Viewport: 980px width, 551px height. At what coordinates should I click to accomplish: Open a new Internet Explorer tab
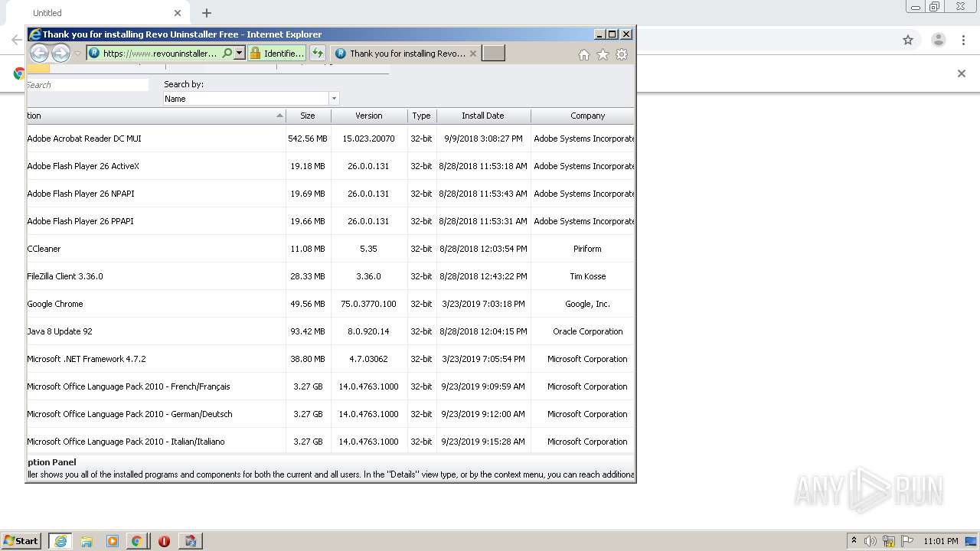(493, 53)
